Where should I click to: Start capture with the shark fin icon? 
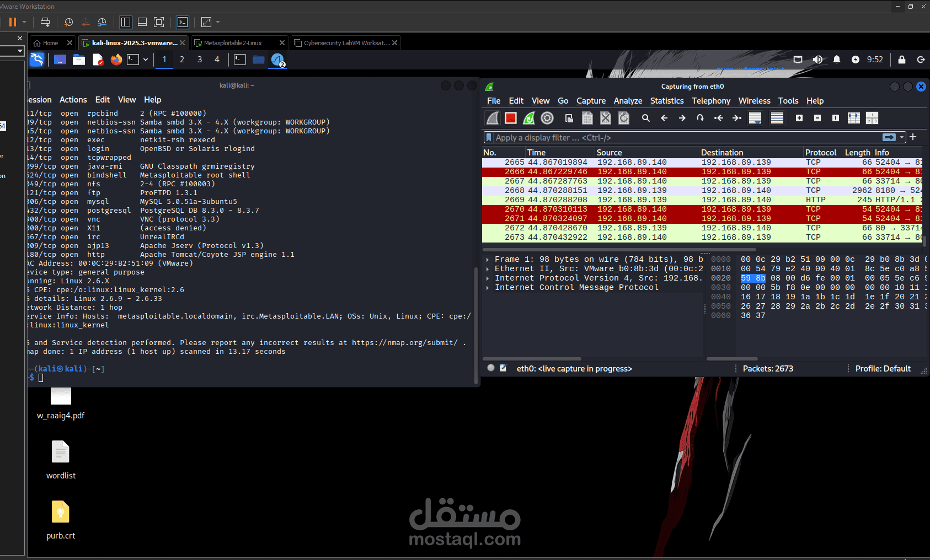point(493,118)
